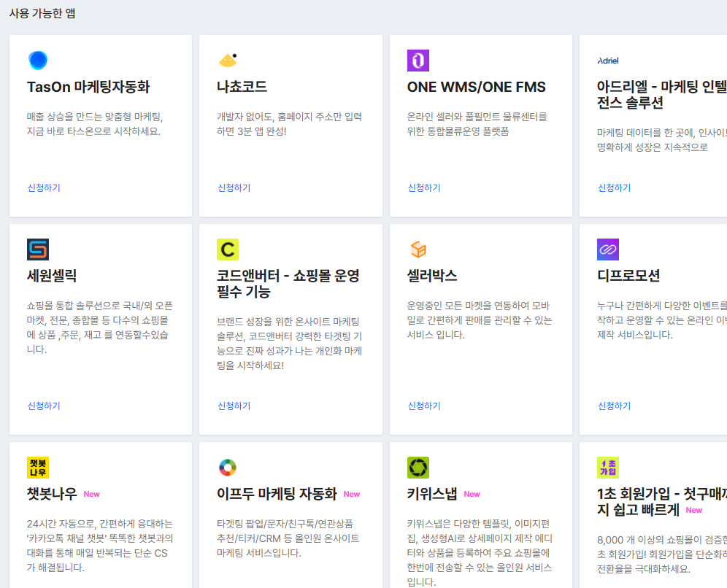Click the 세원셀릭 쇼핑몰 통합 솔루션 description
This screenshot has height=588, width=727.
[x=100, y=327]
